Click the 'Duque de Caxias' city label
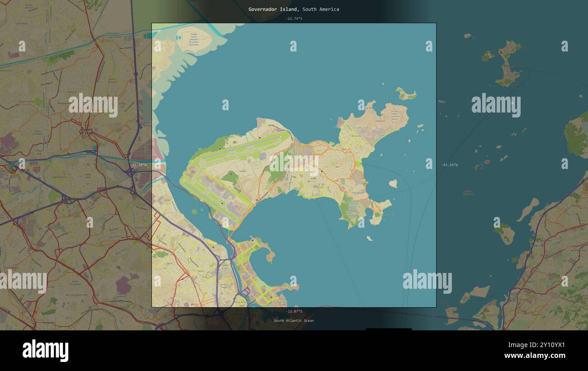This screenshot has height=371, width=588. 86,131
